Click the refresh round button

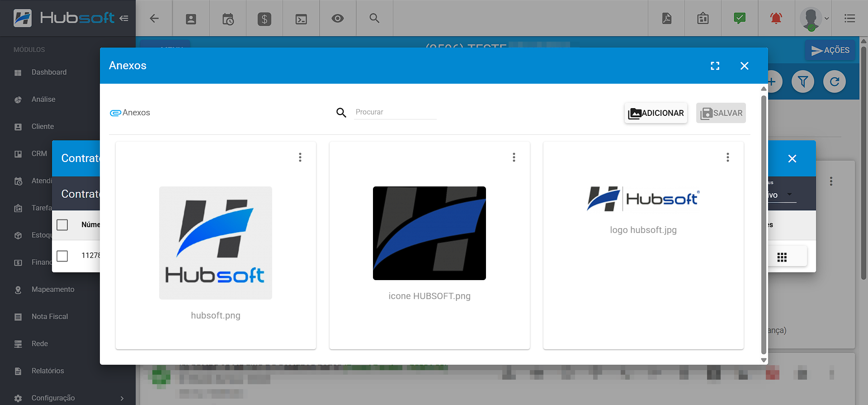(x=835, y=82)
